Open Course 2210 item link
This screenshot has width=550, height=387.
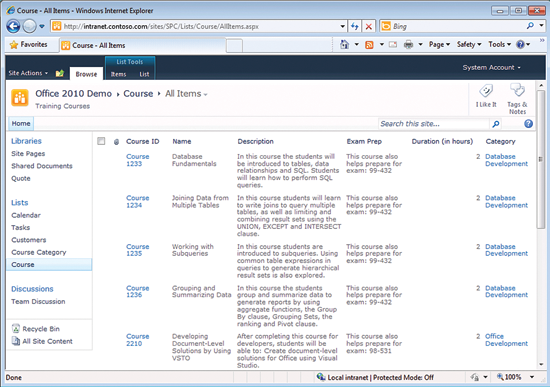[x=138, y=340]
